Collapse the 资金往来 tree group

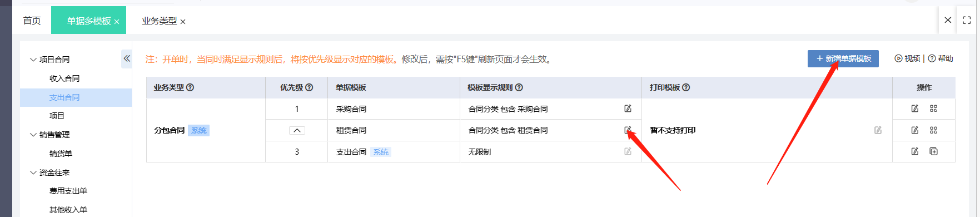click(33, 172)
